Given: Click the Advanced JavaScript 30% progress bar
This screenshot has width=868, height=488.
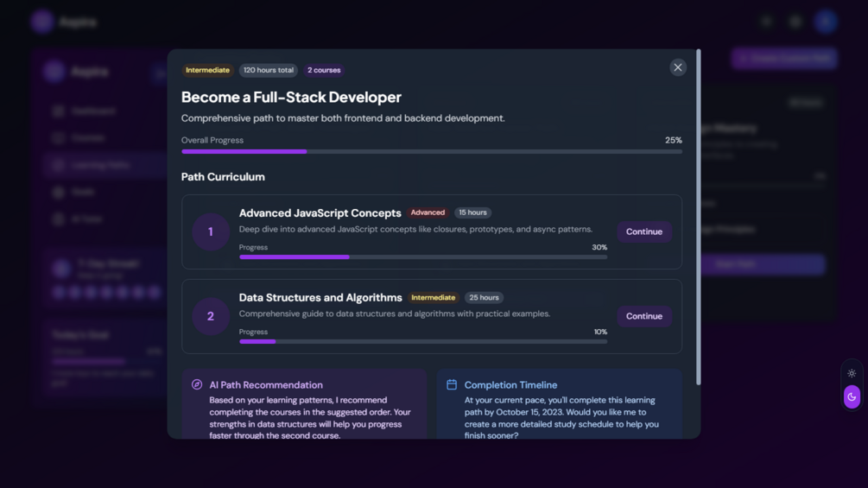Looking at the screenshot, I should click(x=422, y=257).
